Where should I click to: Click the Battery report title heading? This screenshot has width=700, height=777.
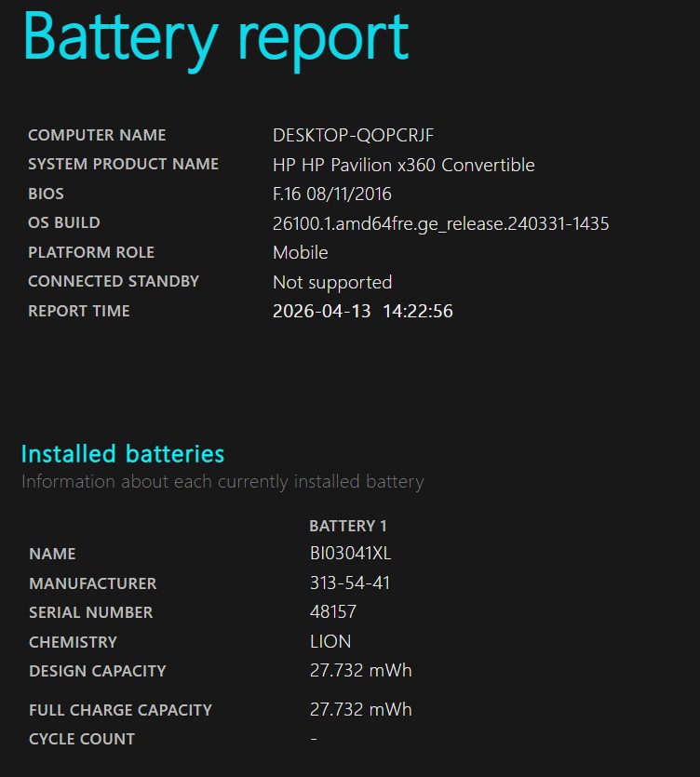click(x=215, y=37)
